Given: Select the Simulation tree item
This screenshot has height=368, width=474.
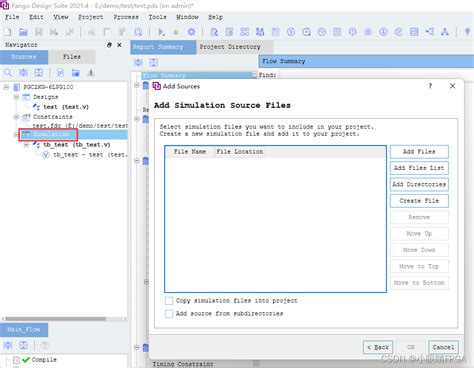Looking at the screenshot, I should pos(51,134).
